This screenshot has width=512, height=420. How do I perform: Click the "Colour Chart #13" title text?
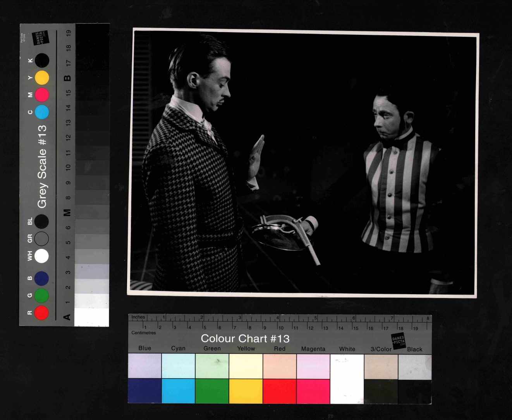tap(245, 339)
